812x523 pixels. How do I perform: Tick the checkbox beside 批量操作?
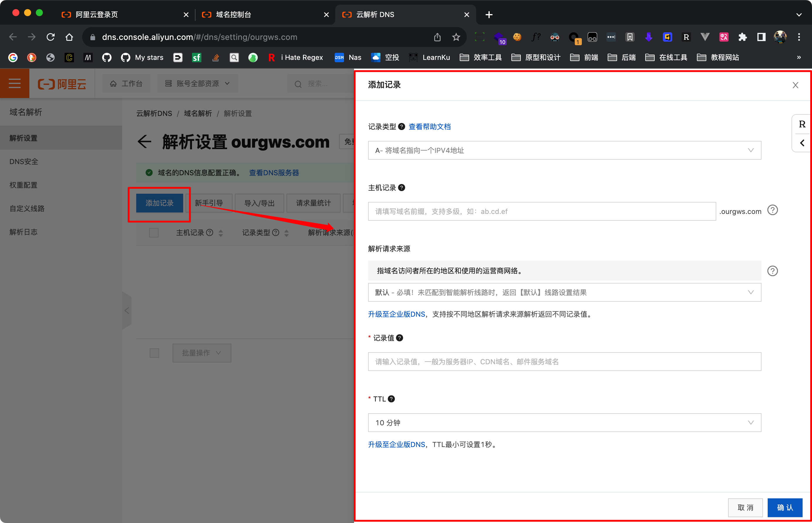click(154, 353)
